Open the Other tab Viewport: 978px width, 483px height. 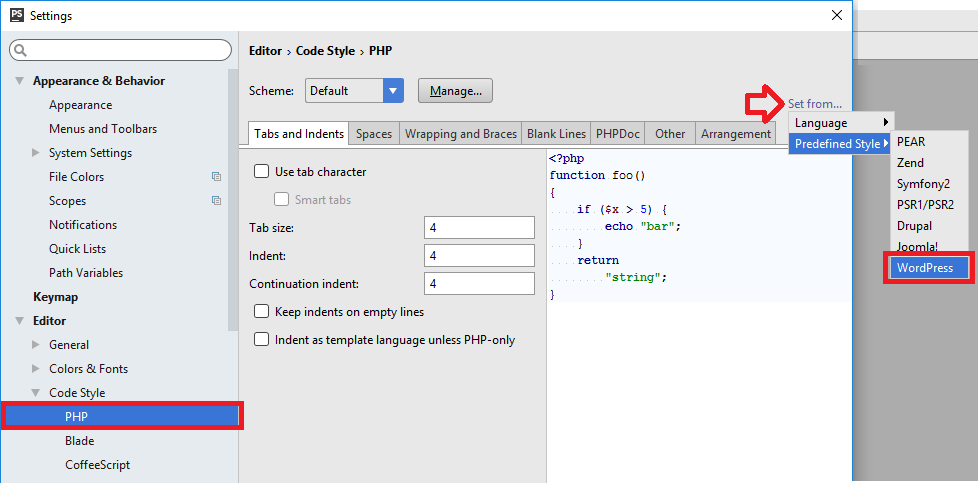671,134
